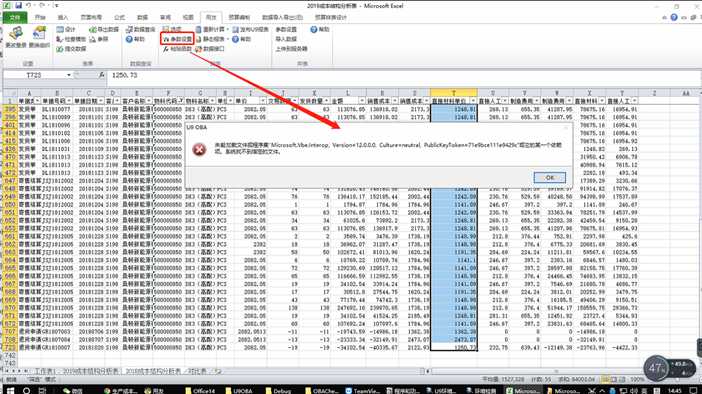This screenshot has height=394, width=702.
Task: Click the insert-new-worksheet tab icon
Action: point(218,371)
